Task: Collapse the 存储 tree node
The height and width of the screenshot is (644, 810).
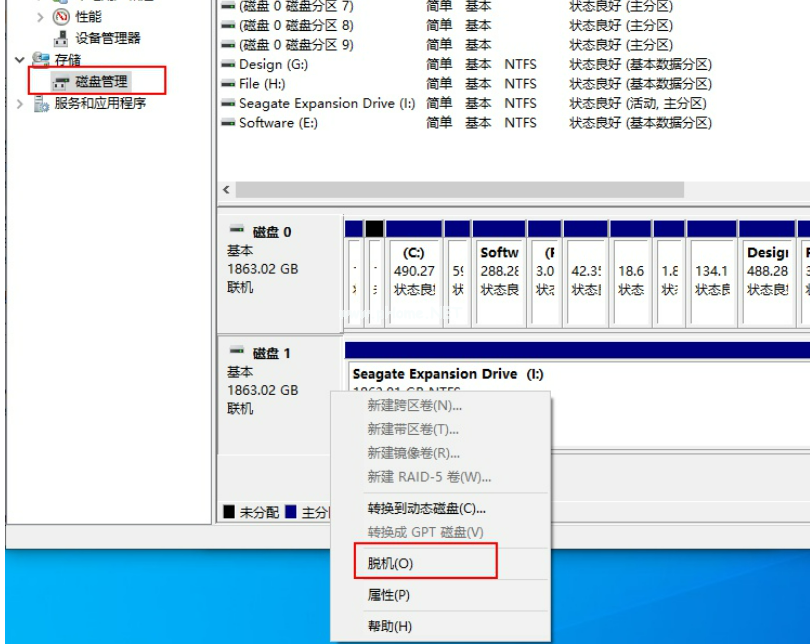Action: 20,61
